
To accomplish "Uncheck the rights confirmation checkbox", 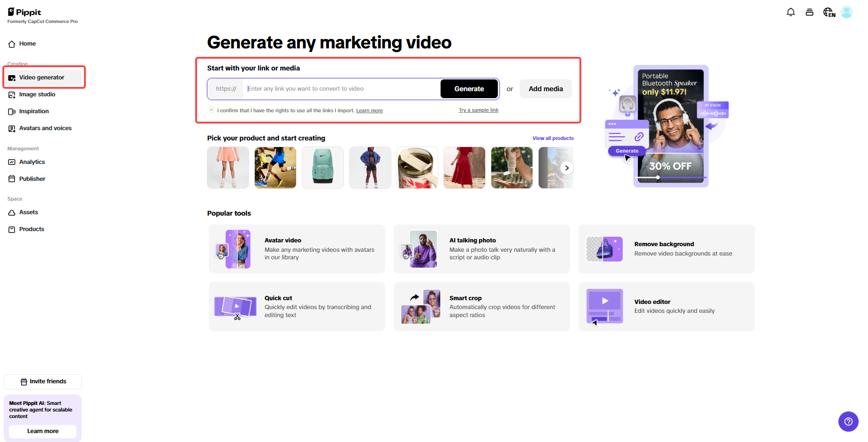I will coord(212,109).
